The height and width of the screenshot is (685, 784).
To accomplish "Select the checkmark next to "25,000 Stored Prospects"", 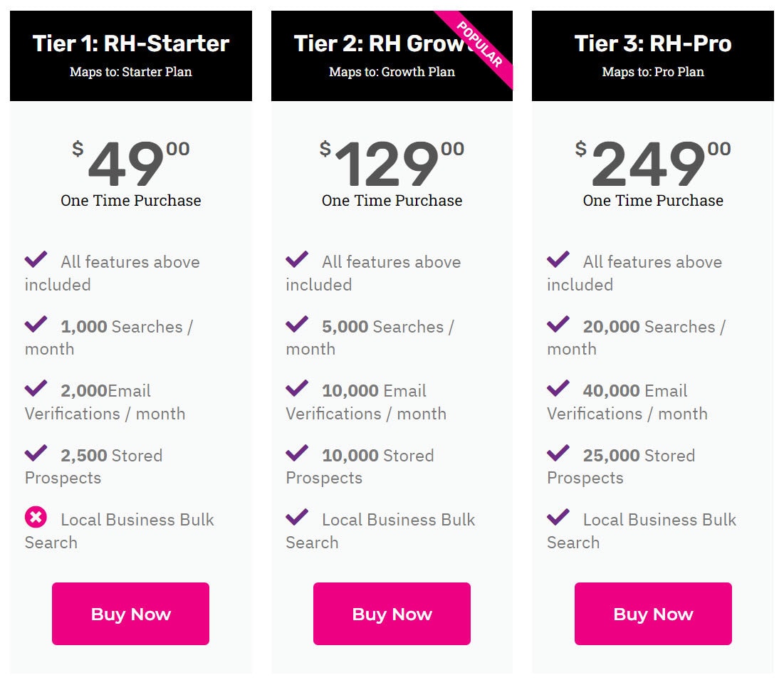I will pos(558,453).
